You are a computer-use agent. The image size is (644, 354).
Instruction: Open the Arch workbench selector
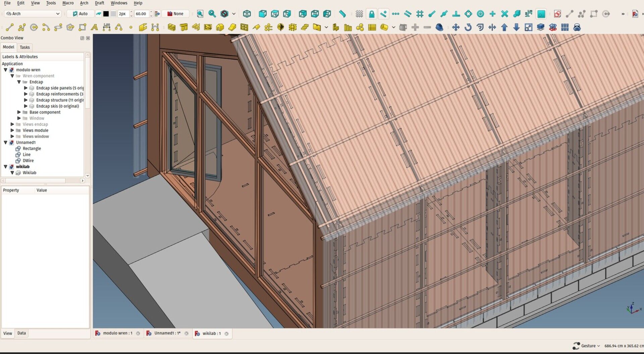point(33,14)
